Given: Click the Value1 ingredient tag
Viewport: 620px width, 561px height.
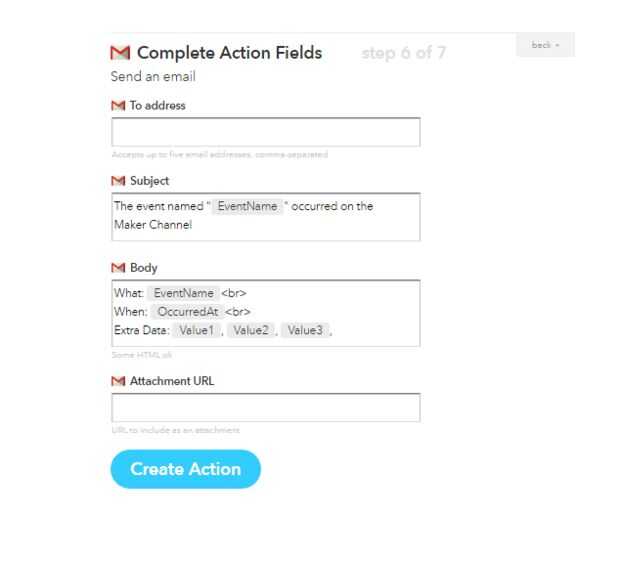Looking at the screenshot, I should pos(197,330).
